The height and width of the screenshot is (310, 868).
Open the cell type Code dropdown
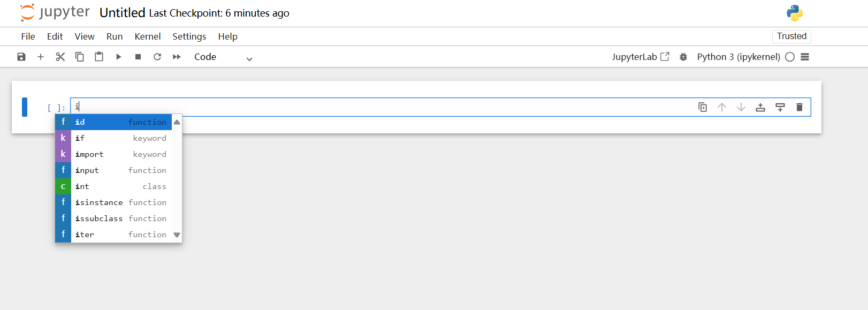pyautogui.click(x=223, y=57)
